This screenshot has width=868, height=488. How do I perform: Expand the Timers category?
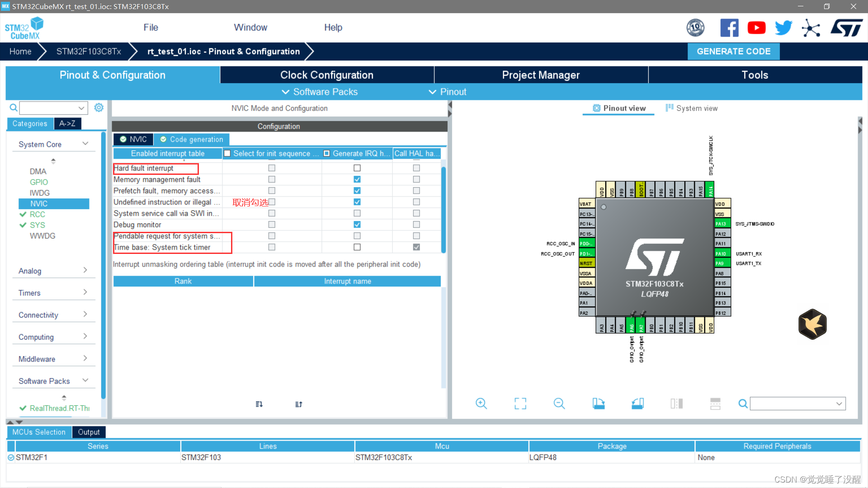coord(85,292)
